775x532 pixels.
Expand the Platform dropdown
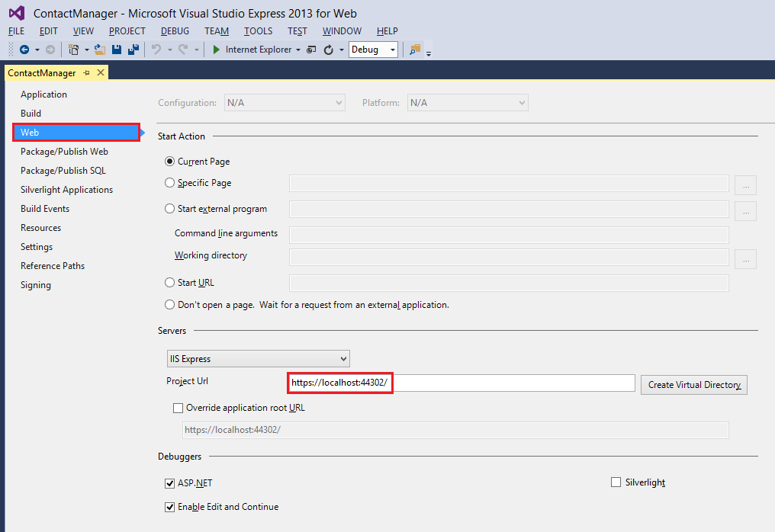pyautogui.click(x=467, y=102)
